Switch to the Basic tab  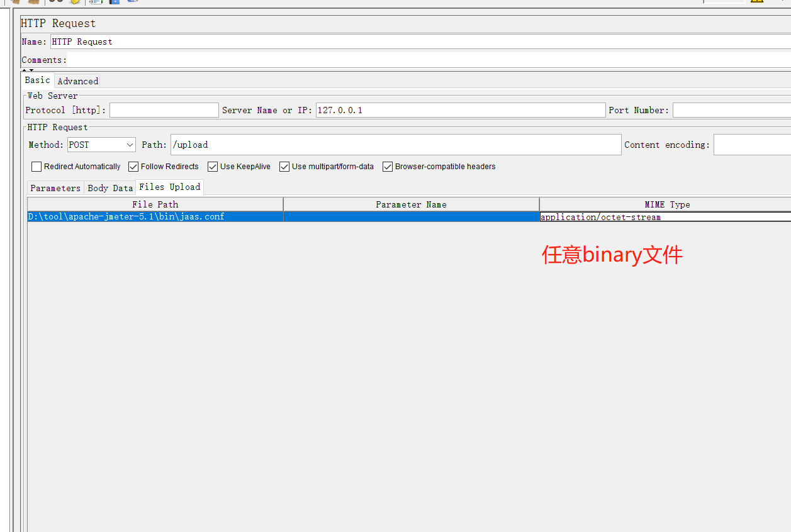pos(37,80)
